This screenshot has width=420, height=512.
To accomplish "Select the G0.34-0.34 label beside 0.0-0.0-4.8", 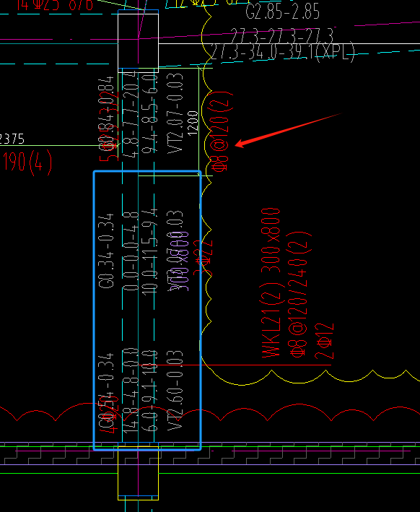I will tap(106, 251).
